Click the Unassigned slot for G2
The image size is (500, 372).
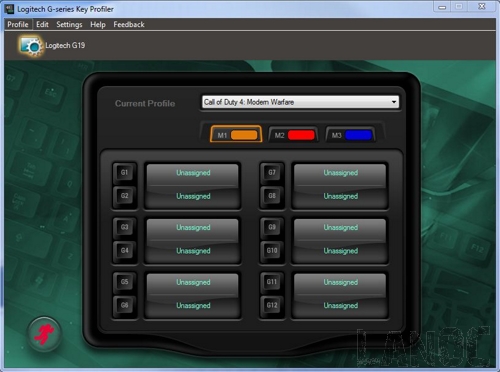point(193,197)
